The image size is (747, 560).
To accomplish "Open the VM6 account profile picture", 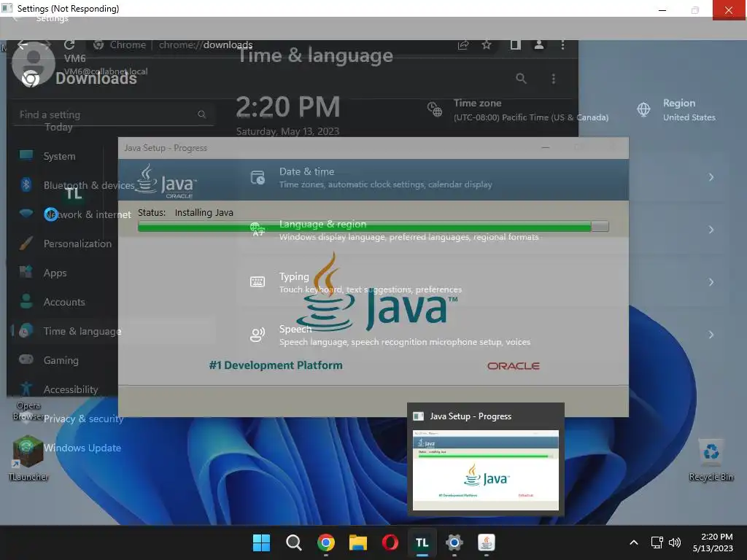I will (33, 64).
